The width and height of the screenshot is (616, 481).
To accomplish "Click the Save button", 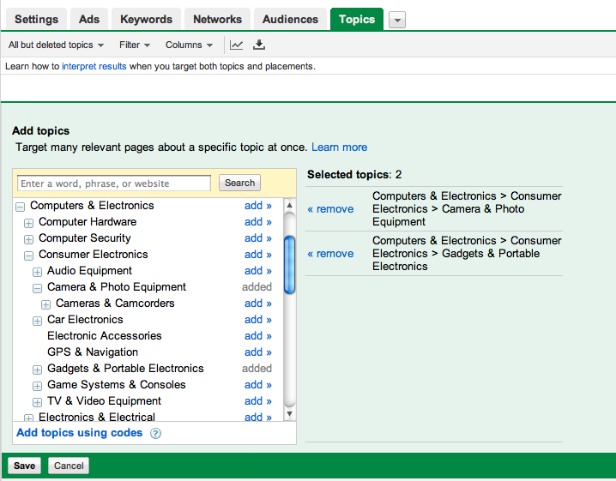I will coord(24,466).
